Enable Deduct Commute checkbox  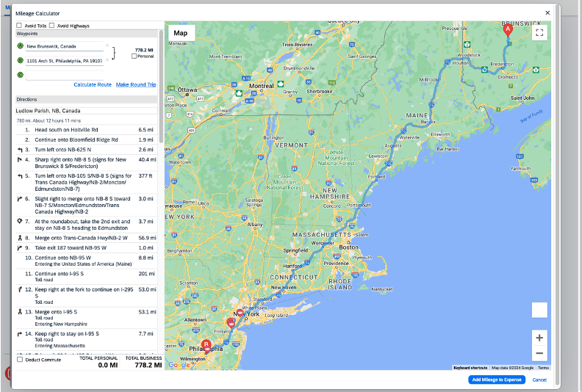pos(20,360)
